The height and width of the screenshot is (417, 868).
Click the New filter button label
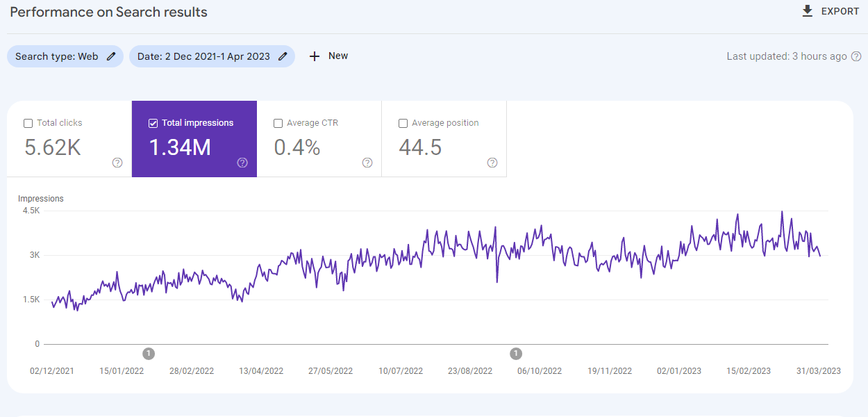click(x=338, y=56)
